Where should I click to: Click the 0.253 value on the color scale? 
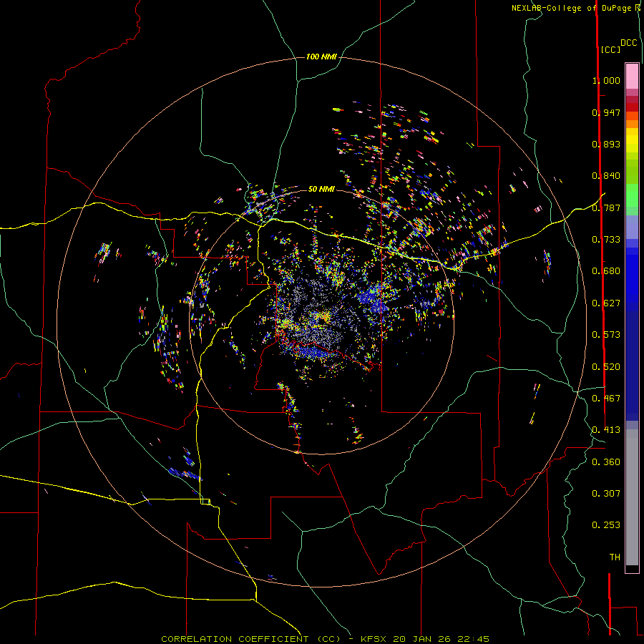tap(606, 525)
